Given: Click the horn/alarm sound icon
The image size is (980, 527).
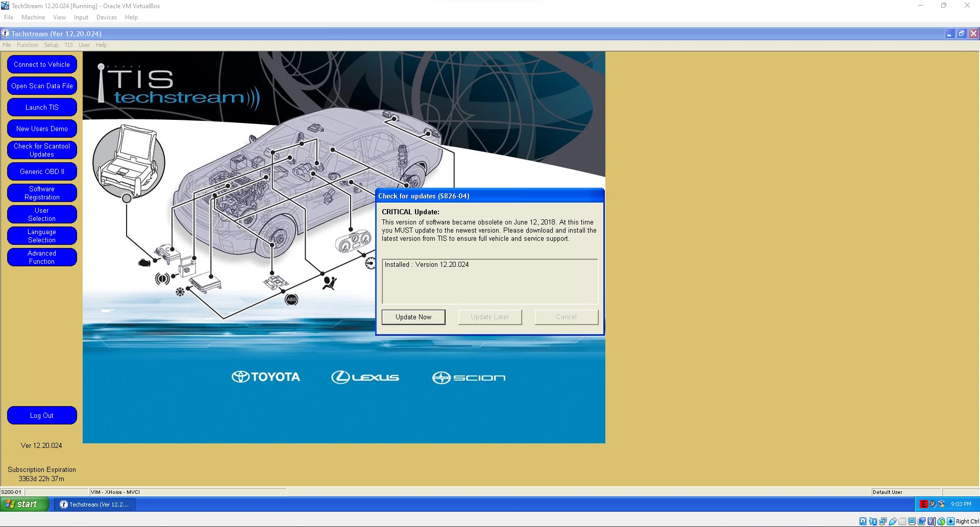Looking at the screenshot, I should tap(162, 279).
